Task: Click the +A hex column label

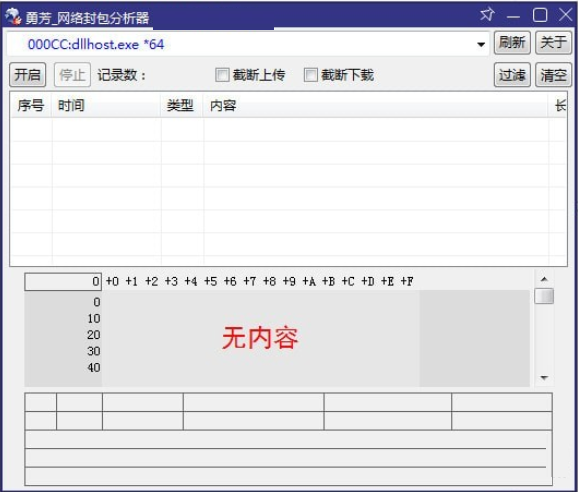Action: 309,282
